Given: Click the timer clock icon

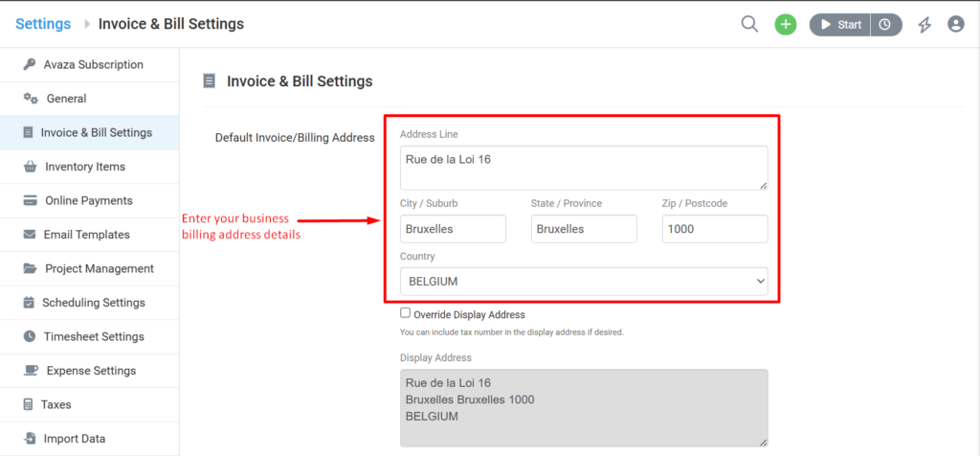Looking at the screenshot, I should coord(886,25).
